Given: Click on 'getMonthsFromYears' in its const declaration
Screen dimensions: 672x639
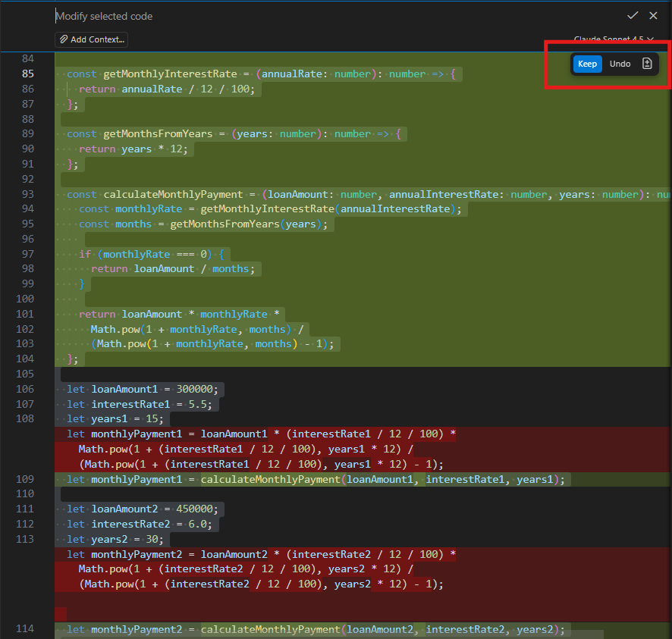Looking at the screenshot, I should point(158,134).
